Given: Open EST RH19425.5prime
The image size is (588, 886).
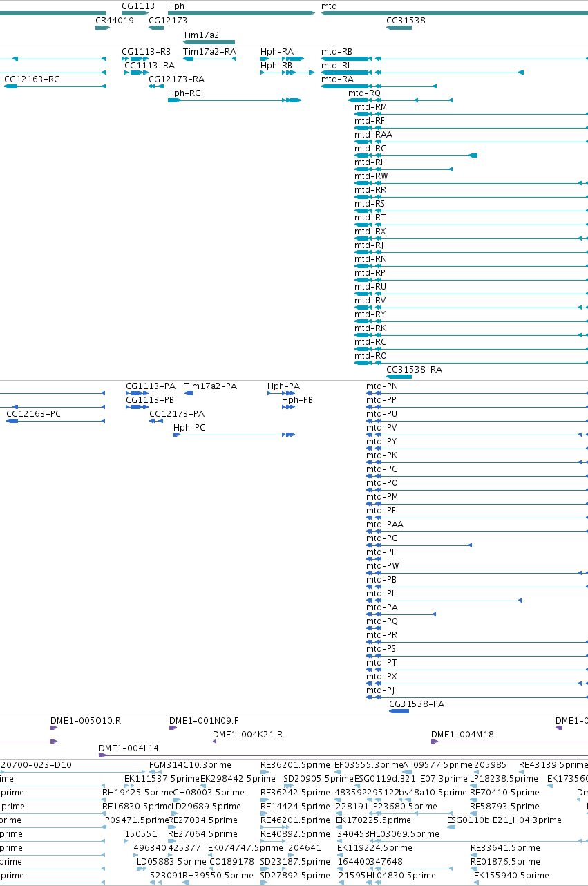Looking at the screenshot, I should pyautogui.click(x=137, y=793).
